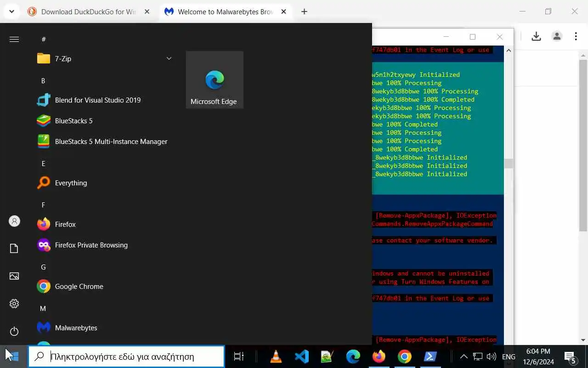The width and height of the screenshot is (588, 368).
Task: Open the user account icon in Start sidebar
Action: pos(14,221)
